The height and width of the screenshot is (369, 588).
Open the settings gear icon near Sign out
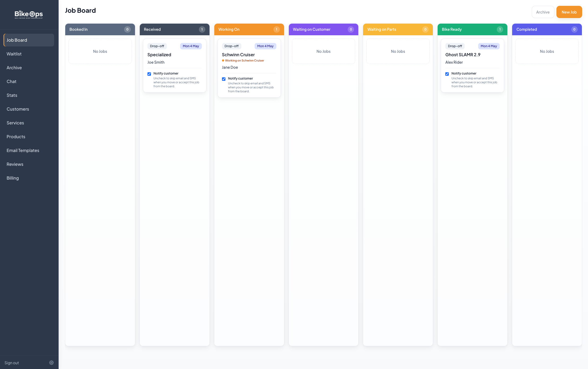(51, 363)
